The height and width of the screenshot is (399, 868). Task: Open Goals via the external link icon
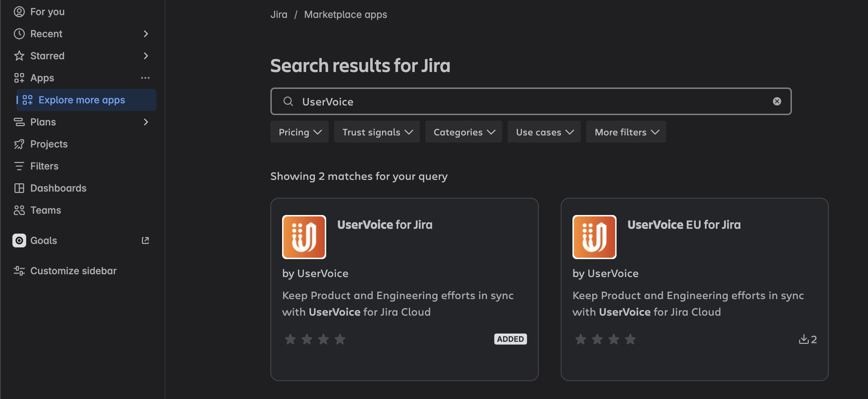145,241
